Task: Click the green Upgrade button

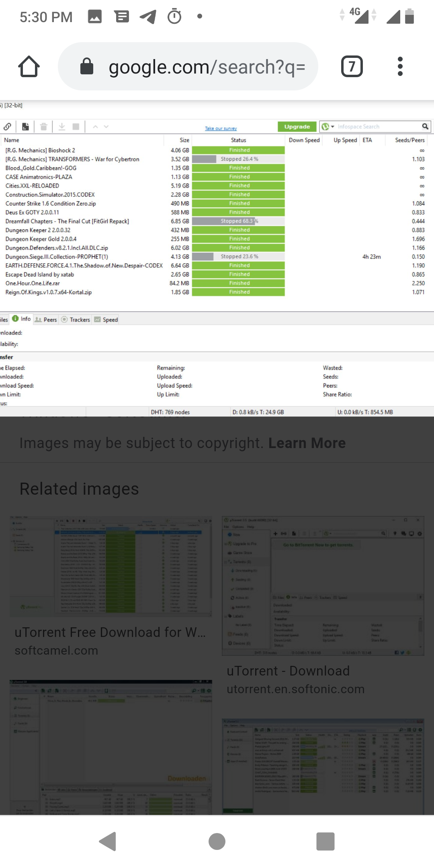Action: pos(297,127)
